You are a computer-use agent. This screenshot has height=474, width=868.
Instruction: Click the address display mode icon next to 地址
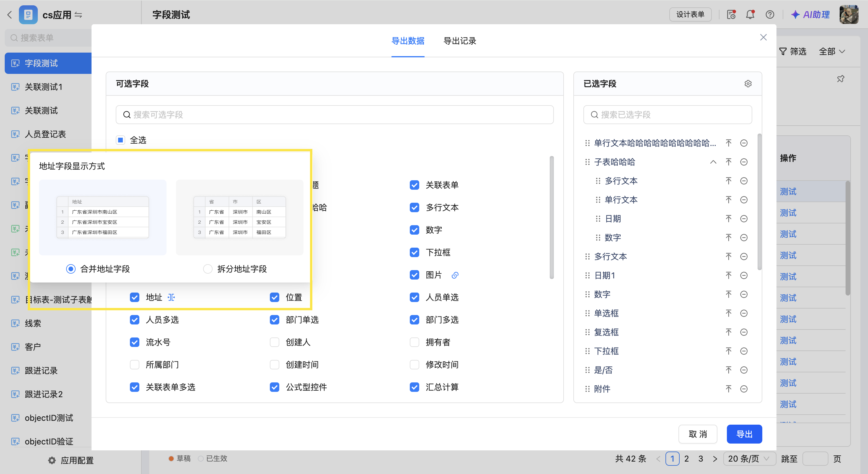point(172,297)
